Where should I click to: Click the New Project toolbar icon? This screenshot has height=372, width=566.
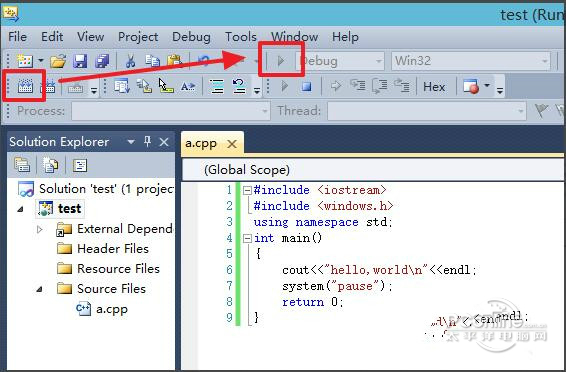25,61
